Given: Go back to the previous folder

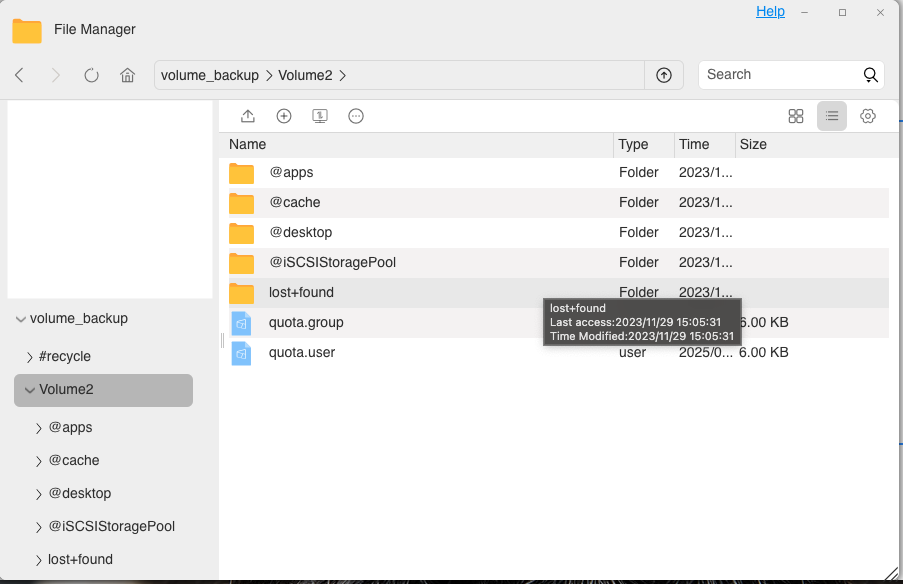Looking at the screenshot, I should point(20,75).
